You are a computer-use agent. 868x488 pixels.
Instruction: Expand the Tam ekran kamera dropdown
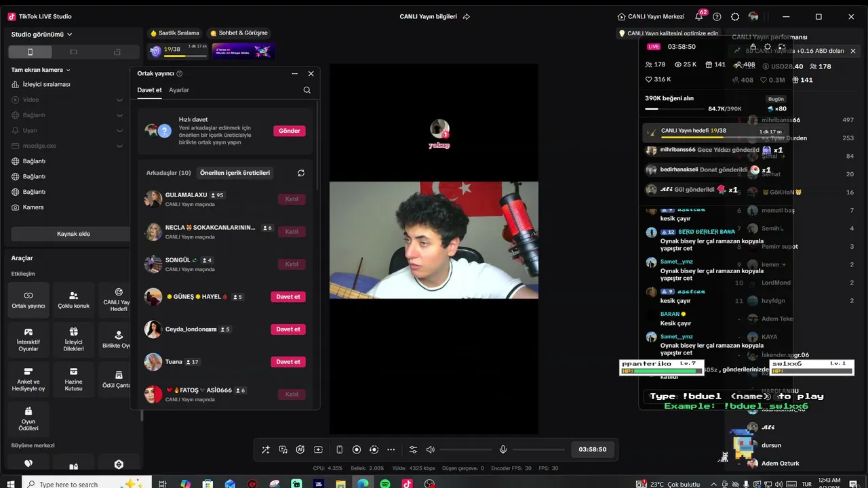pos(41,70)
